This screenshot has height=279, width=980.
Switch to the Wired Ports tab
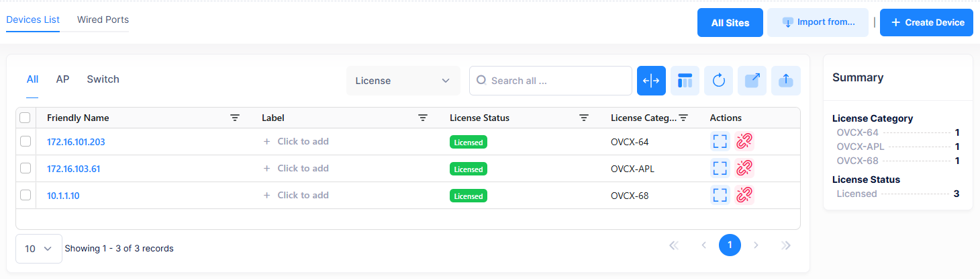click(x=103, y=19)
